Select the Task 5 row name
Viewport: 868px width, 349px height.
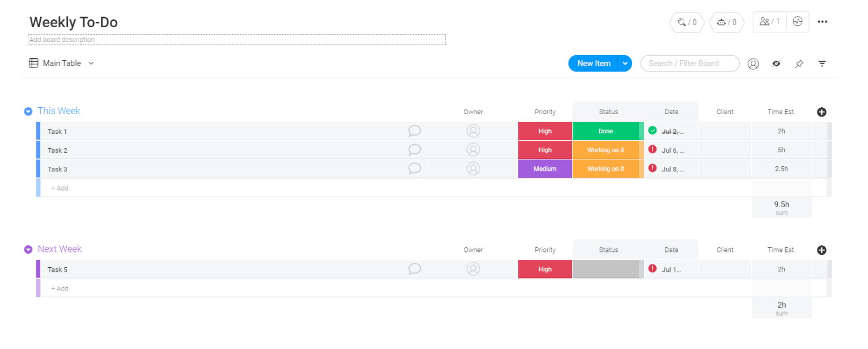coord(57,270)
